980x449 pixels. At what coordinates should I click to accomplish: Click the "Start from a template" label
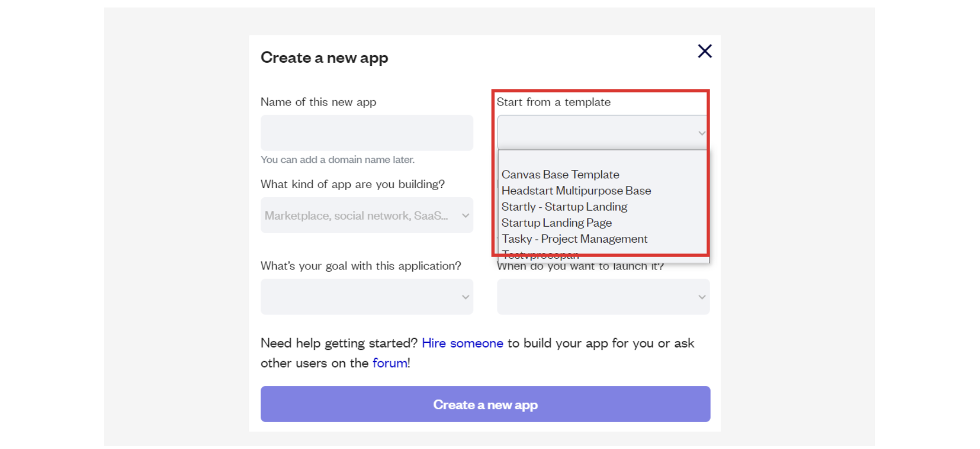(x=553, y=102)
